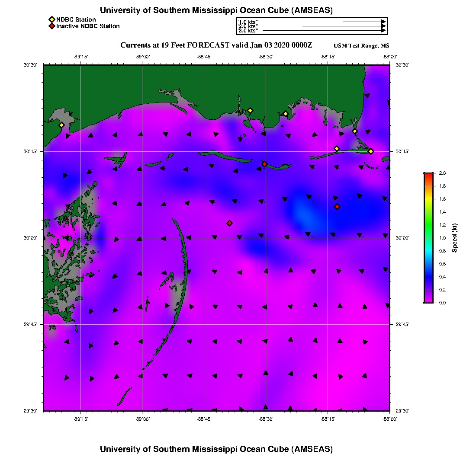Click the 2.0 kts reference label

point(248,26)
